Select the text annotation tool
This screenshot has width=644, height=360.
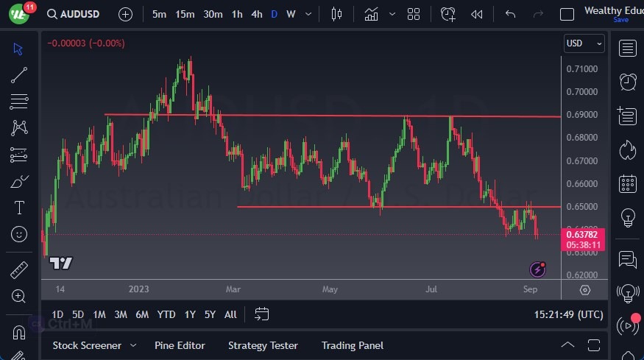[x=19, y=208]
